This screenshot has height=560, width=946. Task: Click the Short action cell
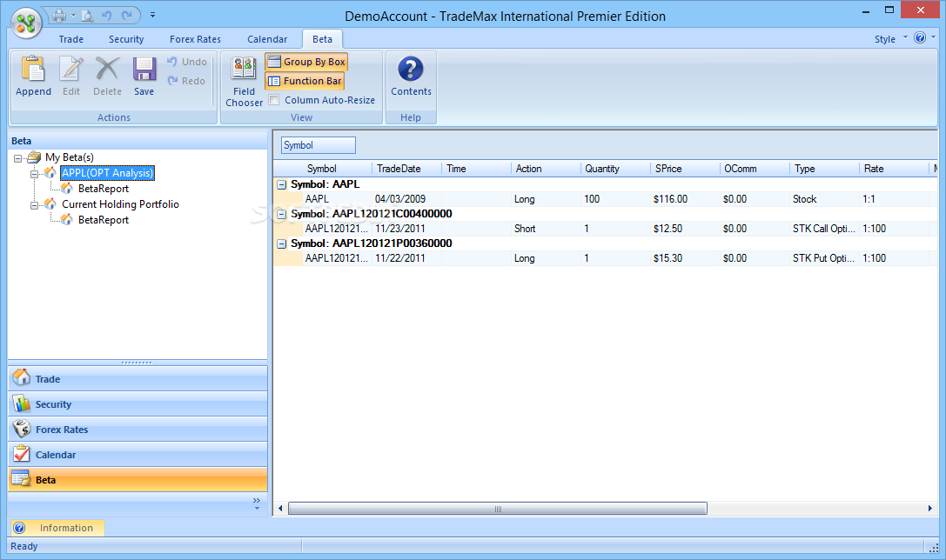546,229
